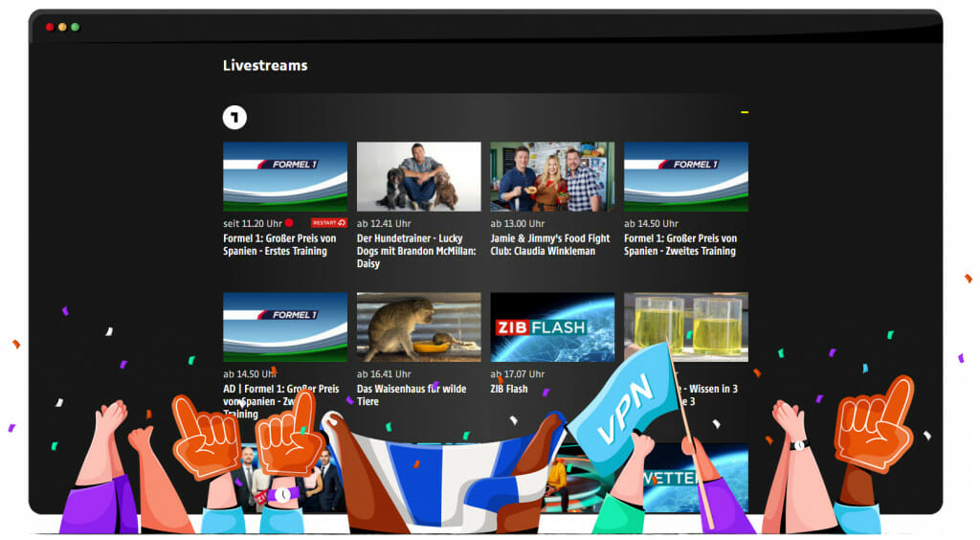Click the 'ab 13.00 Uhr' time label
Screen dimensions: 980x540
518,224
